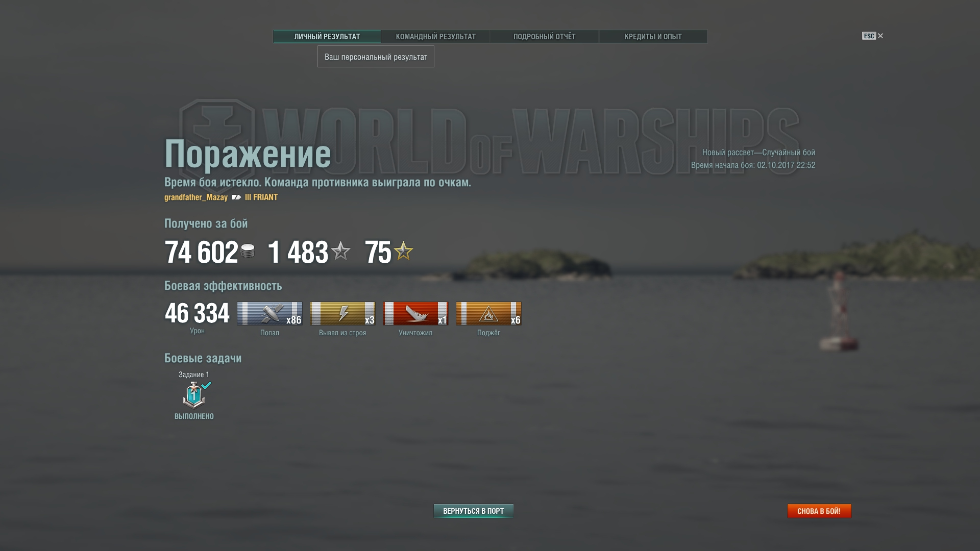This screenshot has height=551, width=980.
Task: Start another battle with Снова в бой!
Action: (819, 511)
